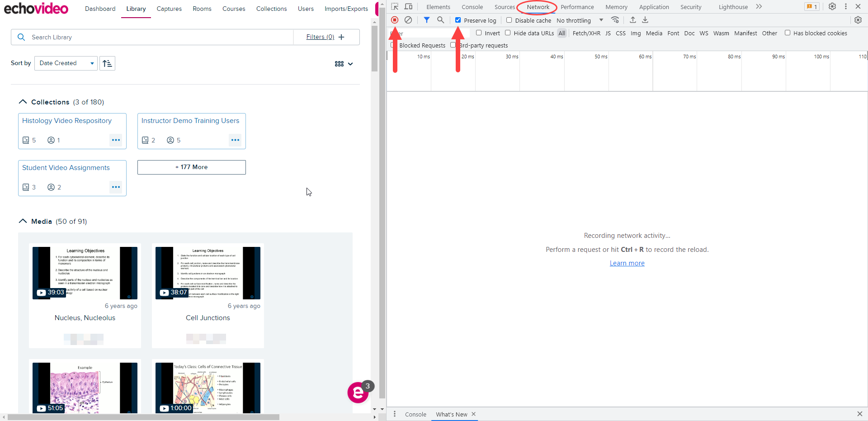Open the Date Created sort dropdown

(66, 63)
